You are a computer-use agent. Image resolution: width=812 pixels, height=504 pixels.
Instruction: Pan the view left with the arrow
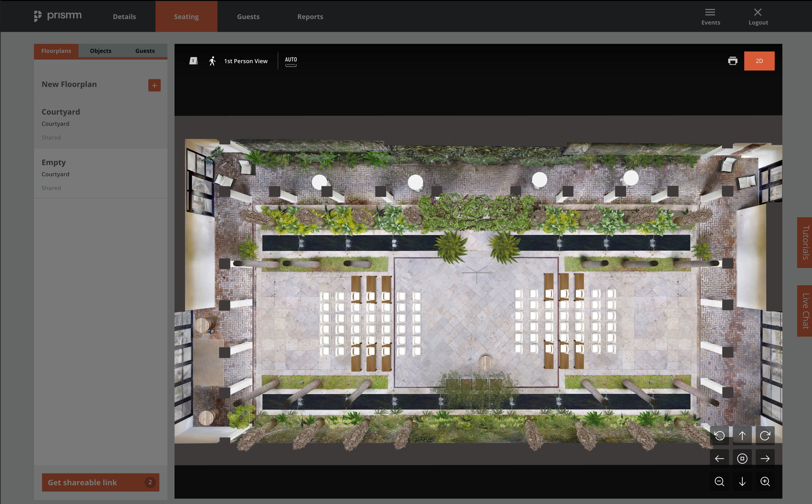[719, 459]
